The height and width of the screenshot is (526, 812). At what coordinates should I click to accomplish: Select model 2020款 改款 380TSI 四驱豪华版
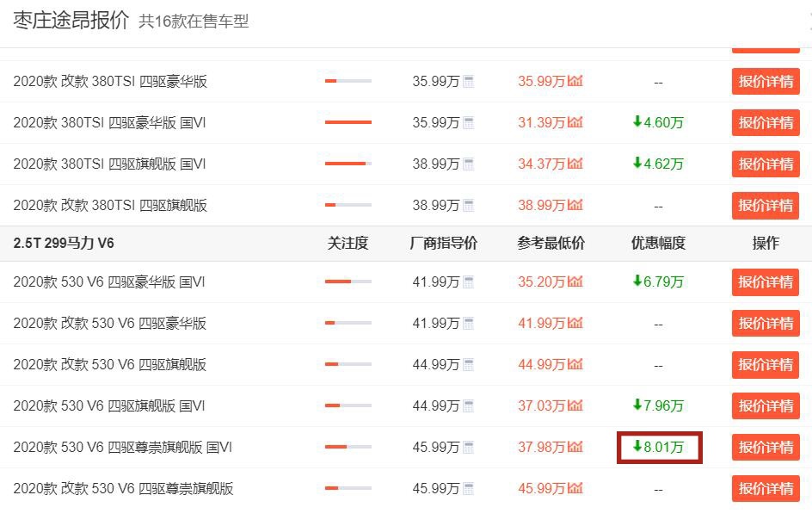click(110, 82)
